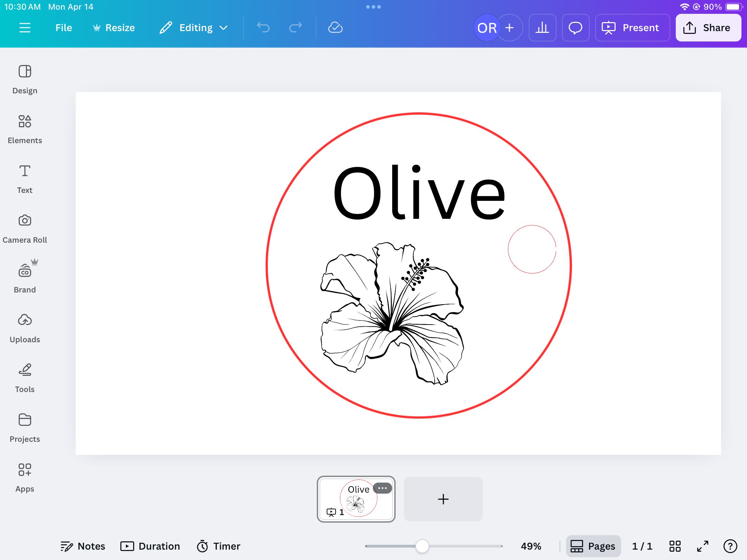Open the Camera Roll panel

click(25, 229)
